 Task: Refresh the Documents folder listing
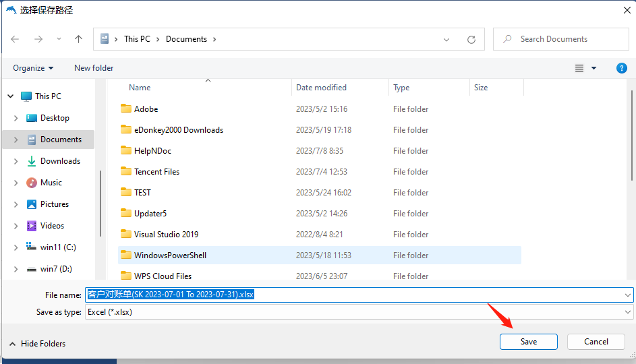click(x=471, y=39)
